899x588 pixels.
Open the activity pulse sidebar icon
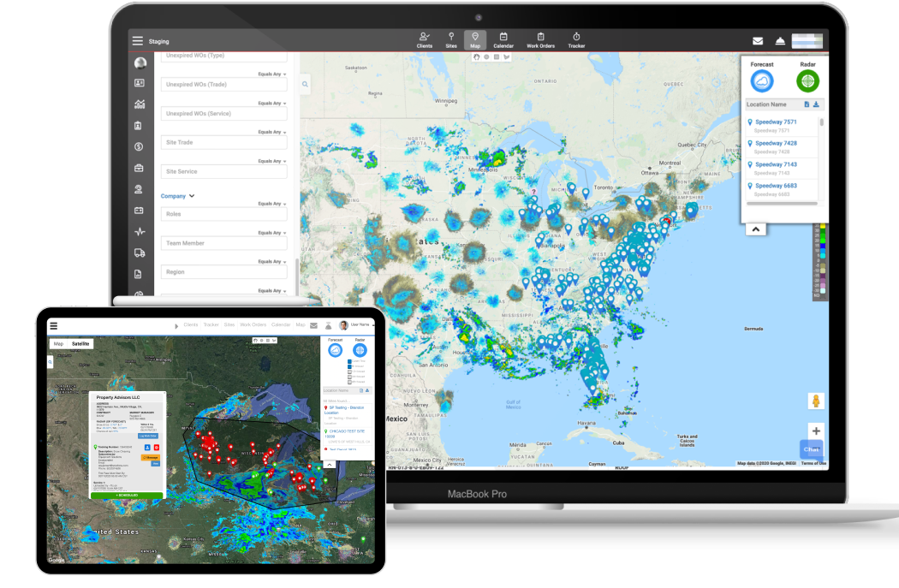tap(140, 232)
